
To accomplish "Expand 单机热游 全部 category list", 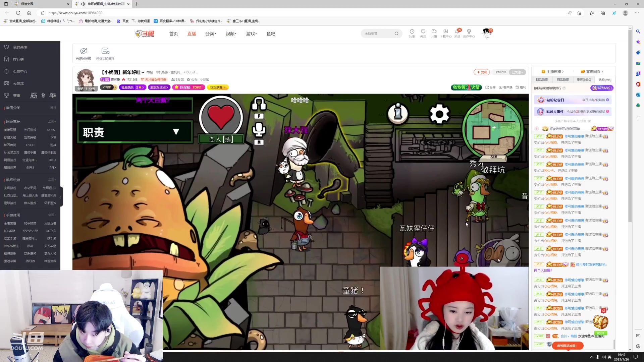I will 52,180.
